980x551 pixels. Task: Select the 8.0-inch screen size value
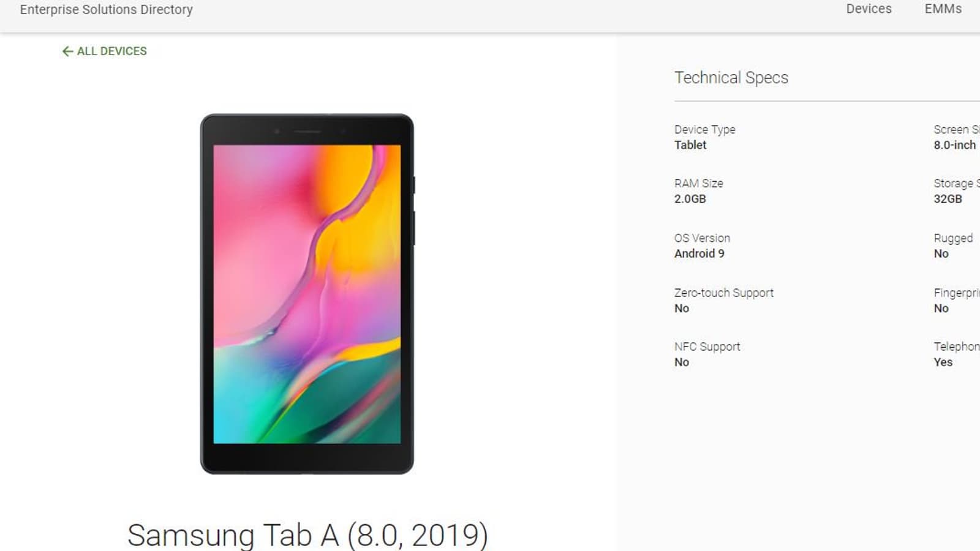point(954,145)
